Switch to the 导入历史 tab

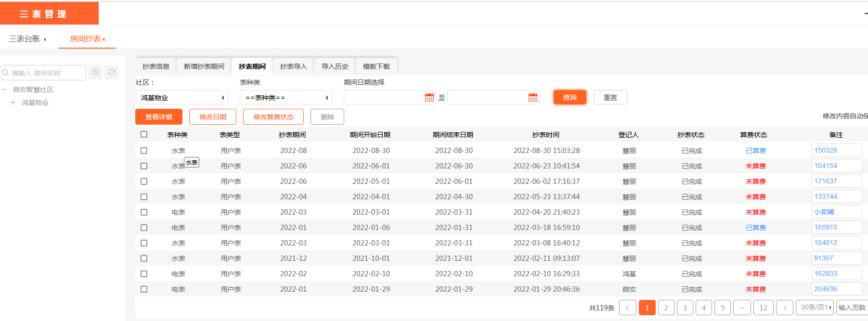pyautogui.click(x=335, y=66)
